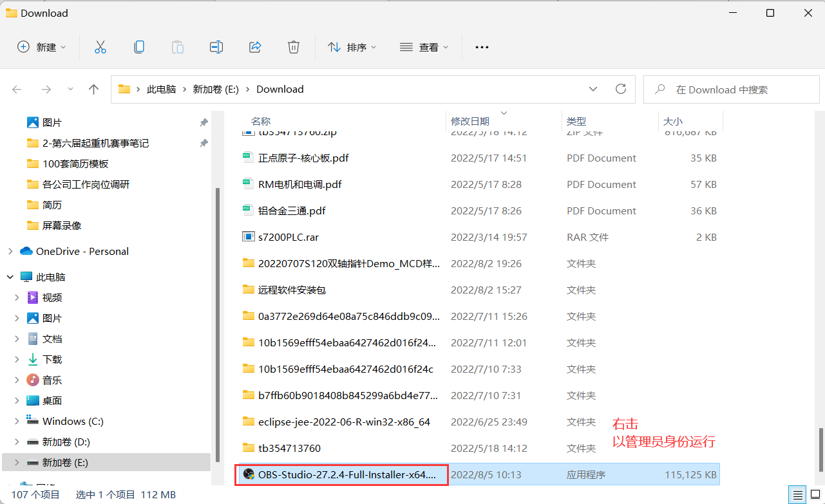Select 简历 folder in sidebar
The width and height of the screenshot is (825, 504).
[x=52, y=205]
